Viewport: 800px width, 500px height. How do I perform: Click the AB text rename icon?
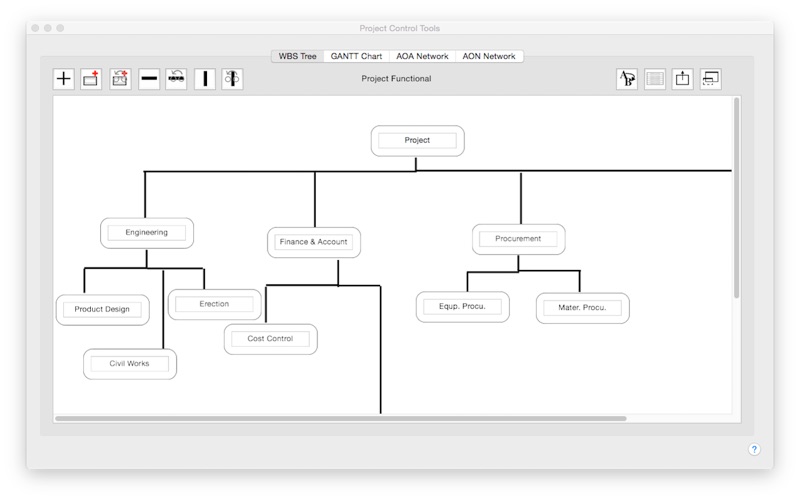(x=627, y=79)
